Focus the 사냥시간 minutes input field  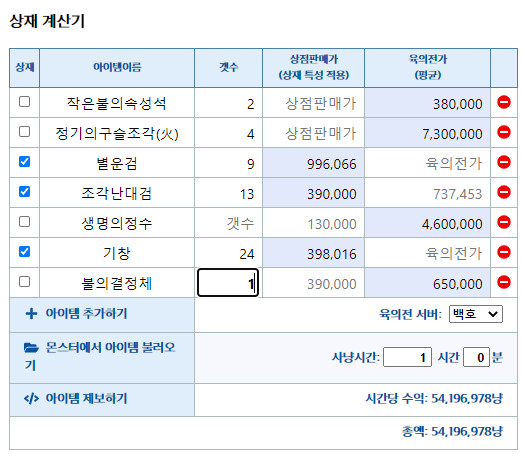(x=476, y=357)
